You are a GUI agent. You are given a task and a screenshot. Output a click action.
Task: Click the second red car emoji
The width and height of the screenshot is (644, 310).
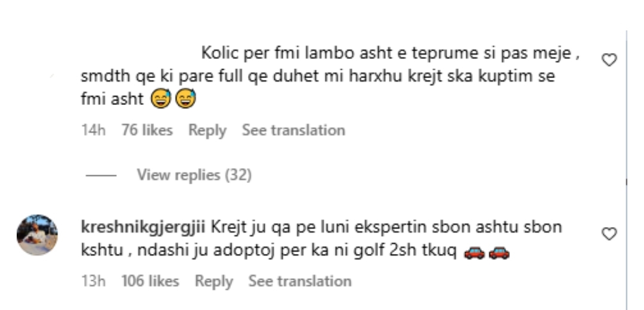coord(499,253)
